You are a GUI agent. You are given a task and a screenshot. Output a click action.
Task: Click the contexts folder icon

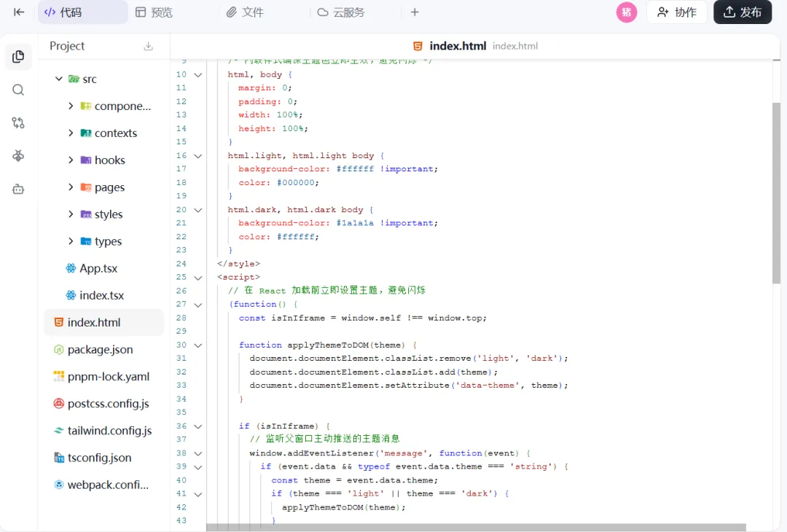86,133
